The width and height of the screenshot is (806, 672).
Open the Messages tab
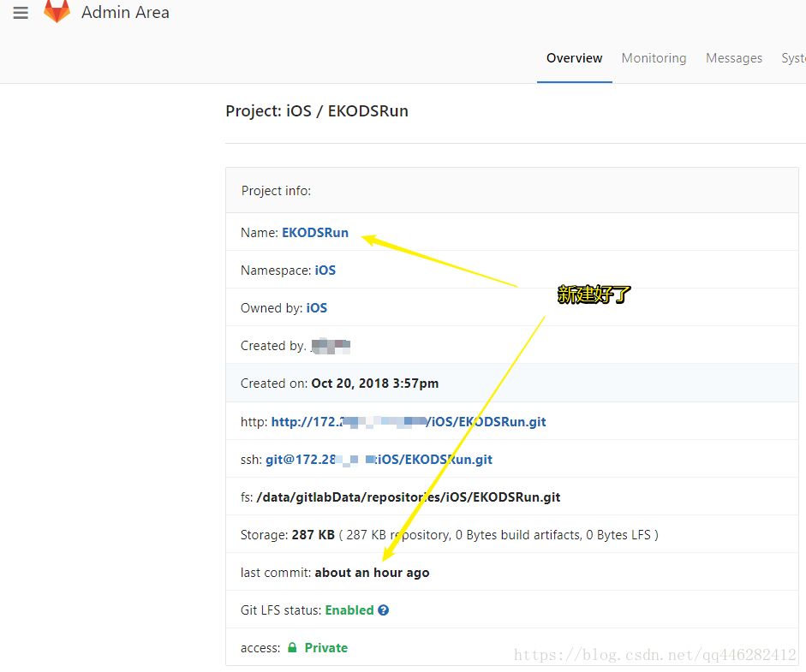734,58
